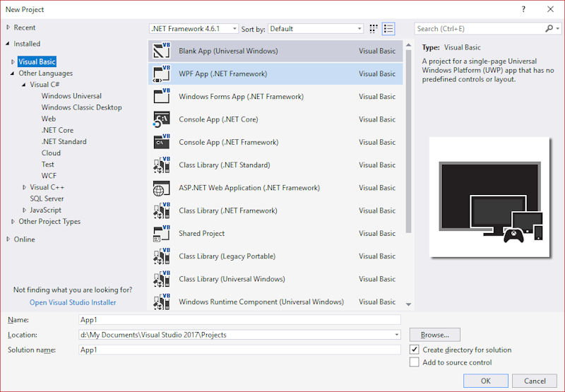565x392 pixels.
Task: Click the Windows Forms App template icon
Action: click(162, 97)
